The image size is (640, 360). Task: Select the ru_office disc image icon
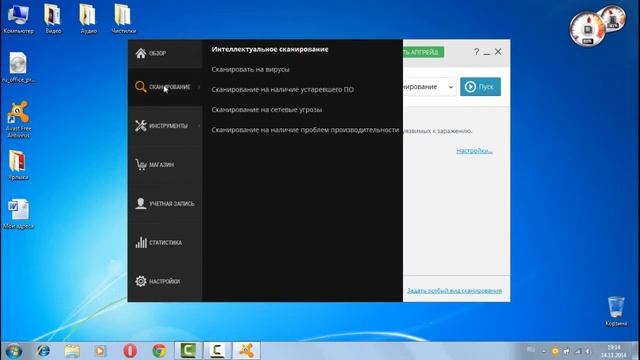tap(18, 67)
